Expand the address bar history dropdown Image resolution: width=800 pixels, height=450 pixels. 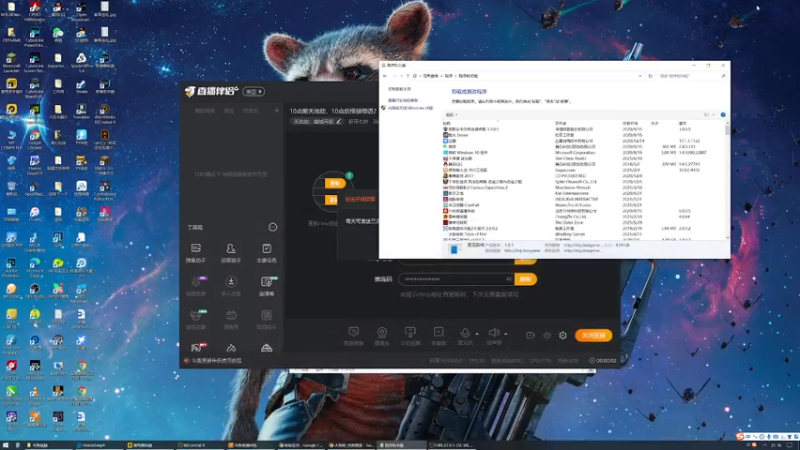[640, 76]
